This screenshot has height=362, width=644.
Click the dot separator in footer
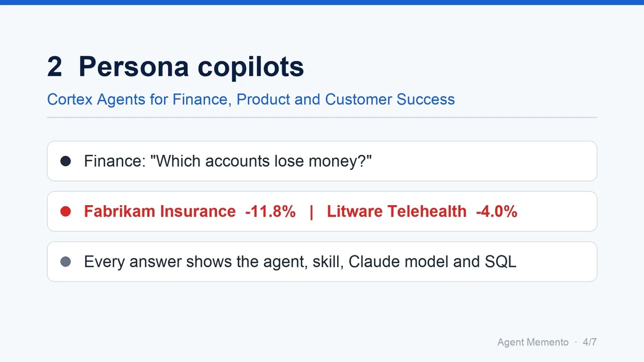576,342
